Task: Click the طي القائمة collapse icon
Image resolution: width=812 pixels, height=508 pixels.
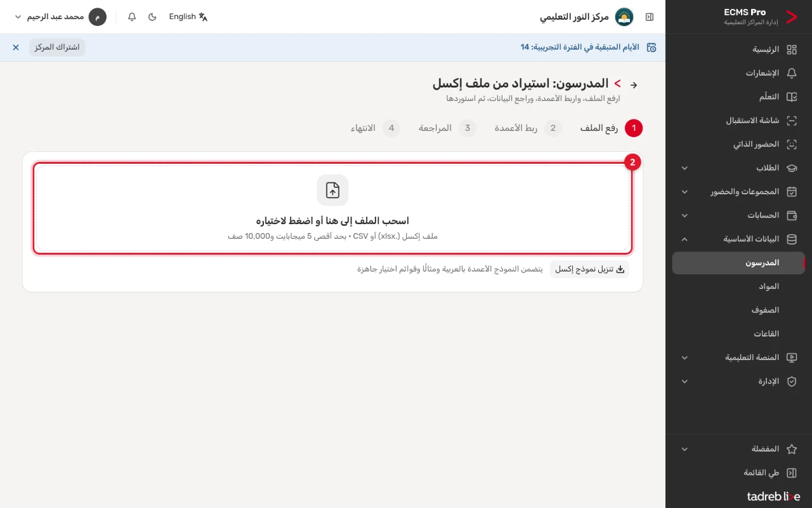Action: (x=792, y=473)
